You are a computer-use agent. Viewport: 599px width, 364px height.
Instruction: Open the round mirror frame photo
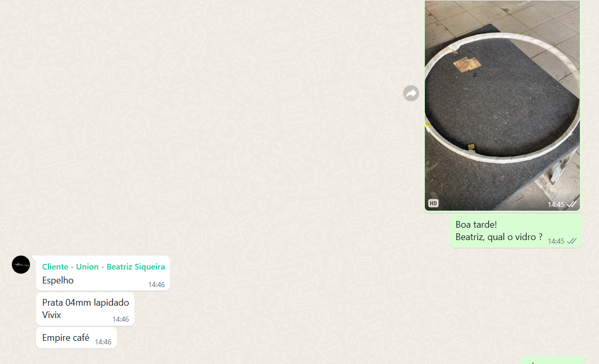click(x=502, y=105)
